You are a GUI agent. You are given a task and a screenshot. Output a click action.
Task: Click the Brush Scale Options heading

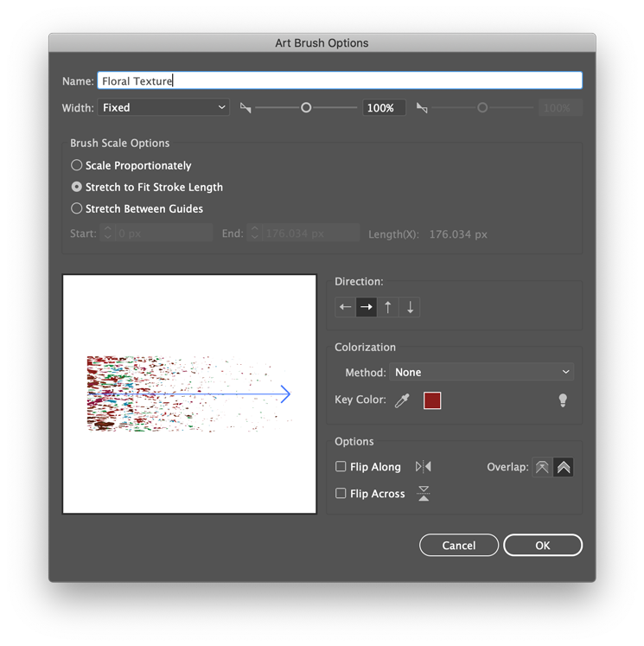tap(120, 143)
